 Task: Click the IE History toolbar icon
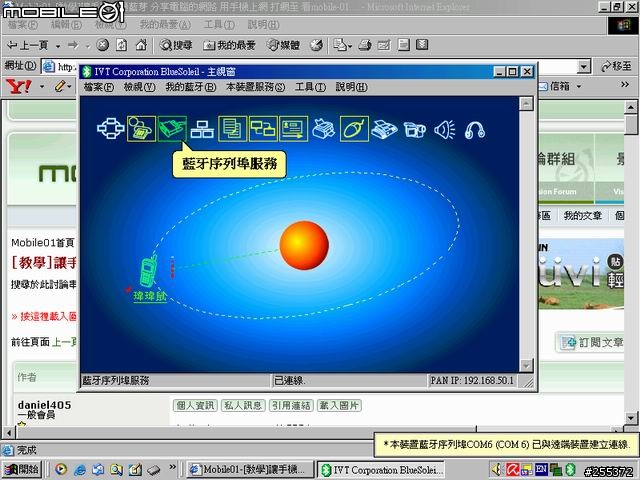(316, 45)
